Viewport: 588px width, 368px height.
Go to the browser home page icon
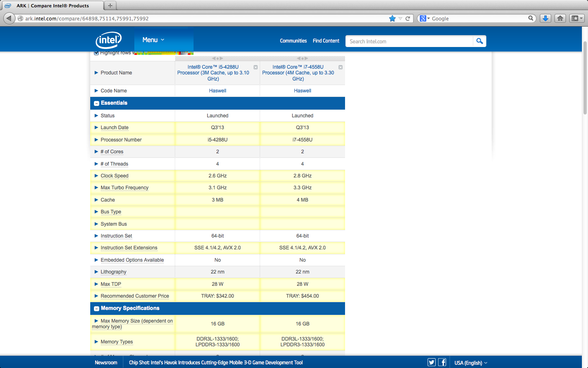[x=560, y=18]
